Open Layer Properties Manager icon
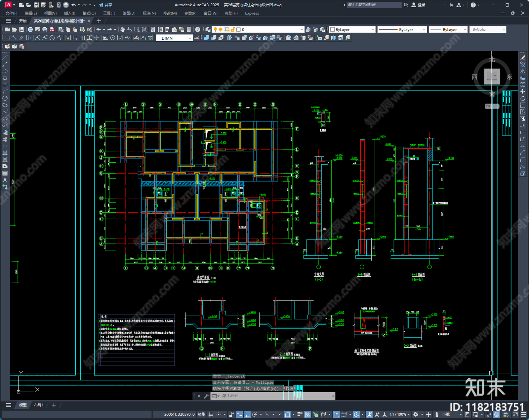This screenshot has width=529, height=420. [208, 29]
